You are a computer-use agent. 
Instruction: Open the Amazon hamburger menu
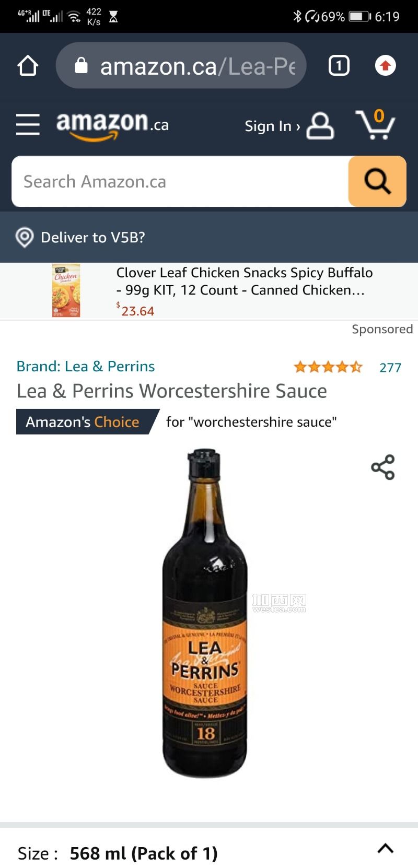tap(28, 125)
